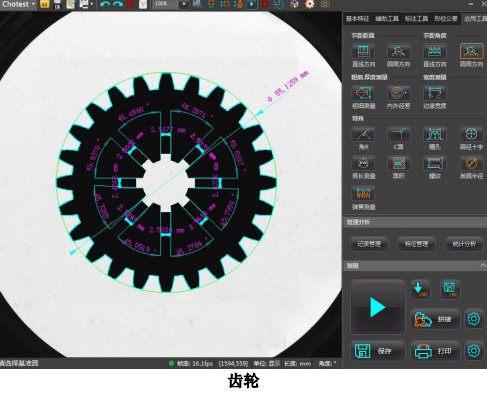
Task: Click the red delete X toolbar icon
Action: [x=130, y=4]
